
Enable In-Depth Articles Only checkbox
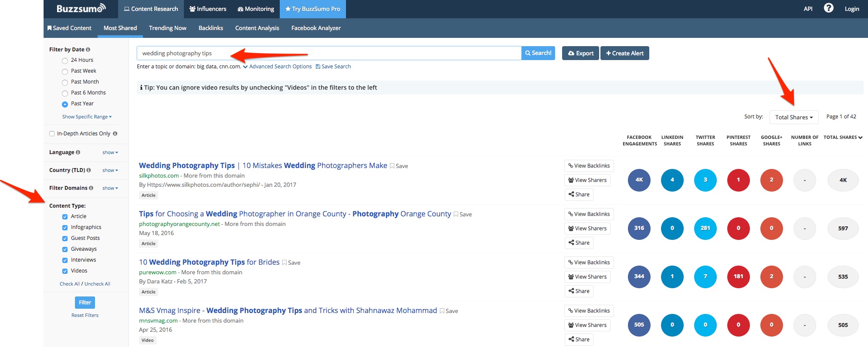(x=52, y=134)
